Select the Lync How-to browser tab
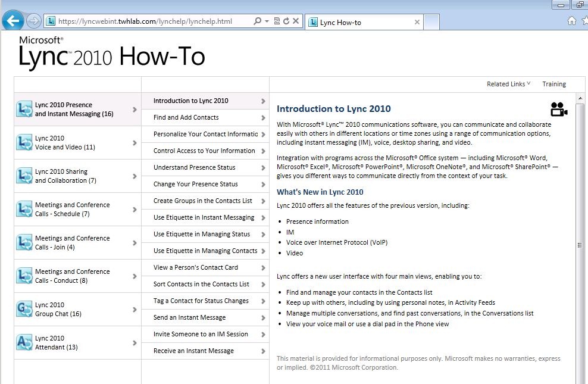Viewport: 588px width, 384px height. tap(364, 23)
